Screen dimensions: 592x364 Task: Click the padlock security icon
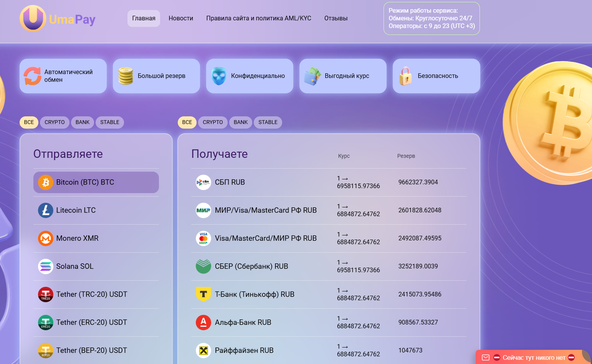click(x=405, y=76)
